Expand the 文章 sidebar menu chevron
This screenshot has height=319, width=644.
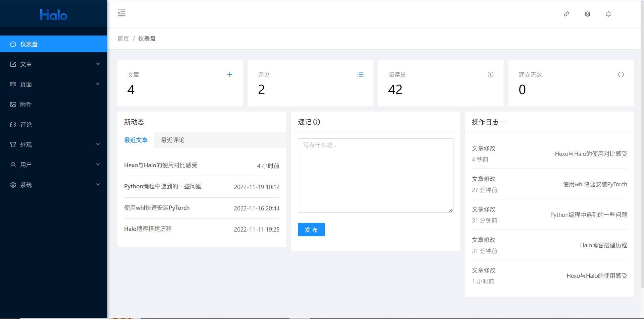(98, 64)
